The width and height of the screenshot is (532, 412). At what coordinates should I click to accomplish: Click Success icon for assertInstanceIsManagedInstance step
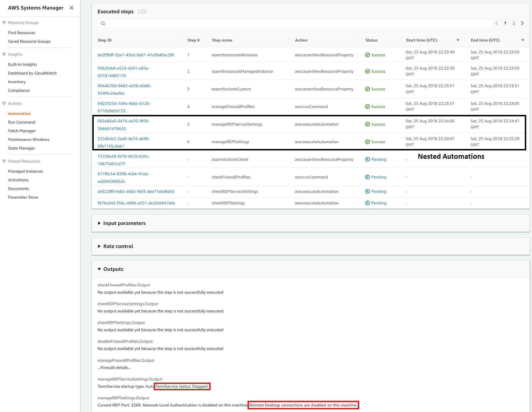[368, 71]
